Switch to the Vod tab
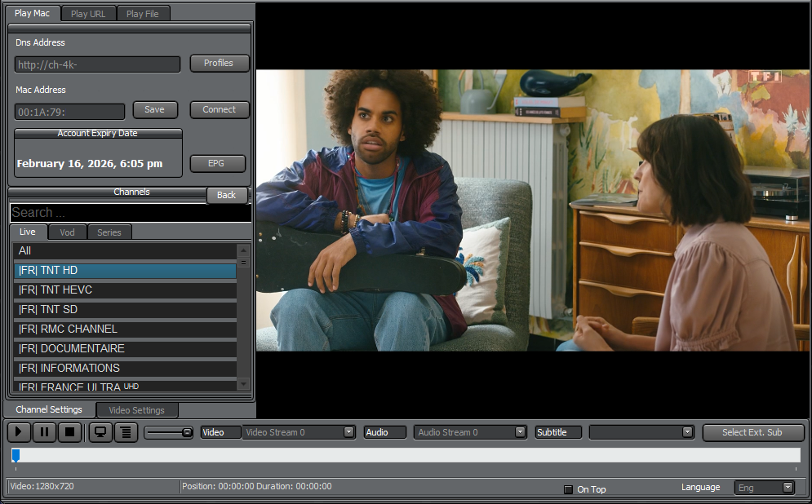 click(67, 232)
